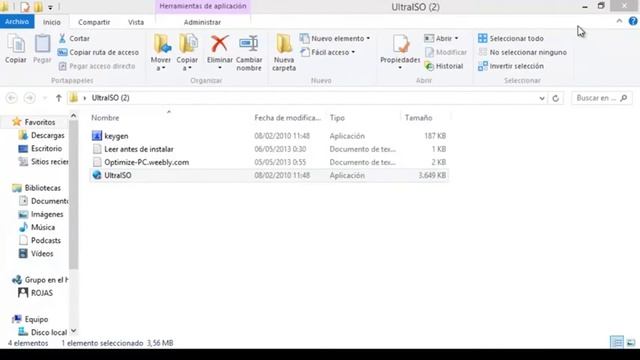Image resolution: width=640 pixels, height=360 pixels.
Task: Choose Copiar ruta de acceso
Action: pos(98,52)
